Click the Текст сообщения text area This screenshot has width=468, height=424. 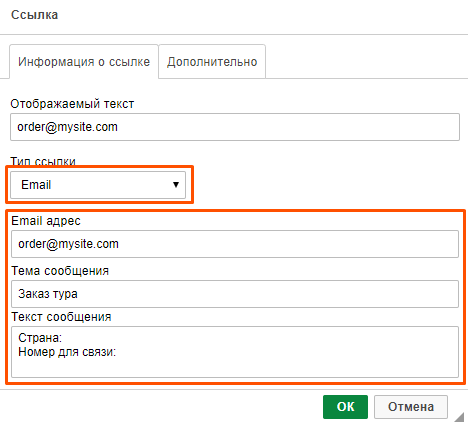pyautogui.click(x=235, y=352)
